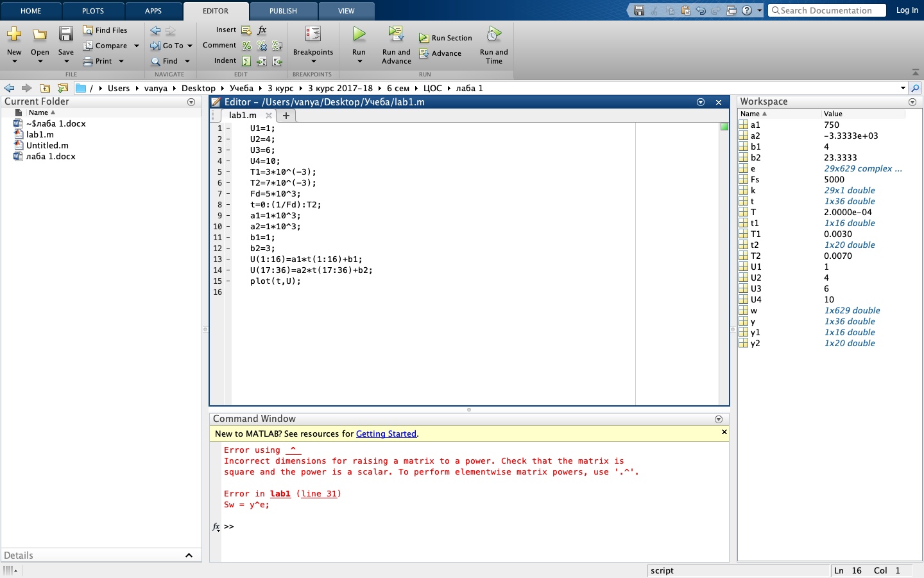Click the line 31 error link

[x=320, y=494]
